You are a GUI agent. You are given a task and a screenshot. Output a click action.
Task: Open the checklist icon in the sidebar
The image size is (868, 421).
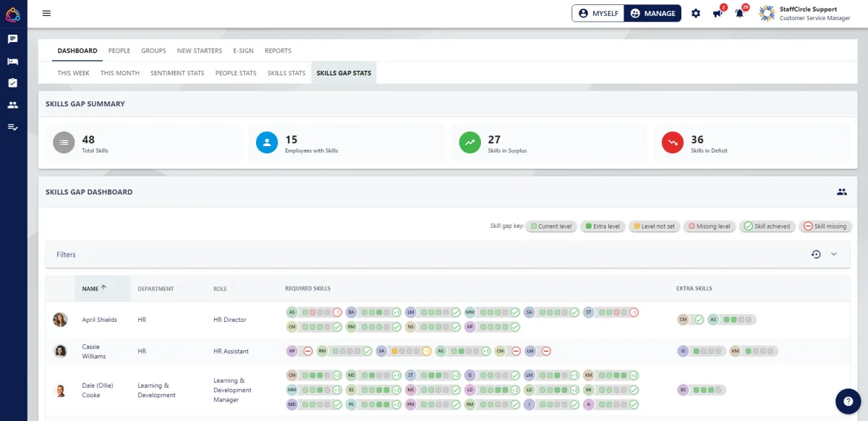tap(13, 127)
